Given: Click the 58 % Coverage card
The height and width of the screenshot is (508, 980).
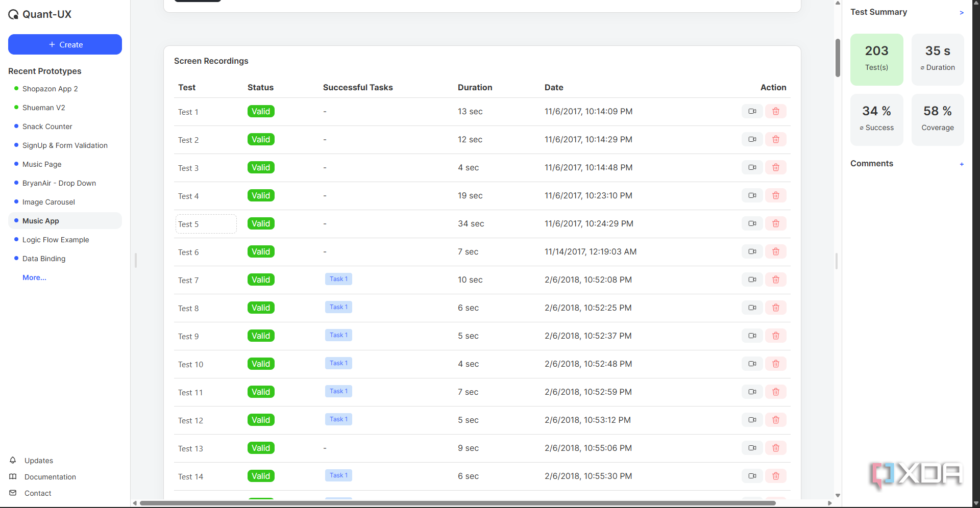Looking at the screenshot, I should [938, 119].
